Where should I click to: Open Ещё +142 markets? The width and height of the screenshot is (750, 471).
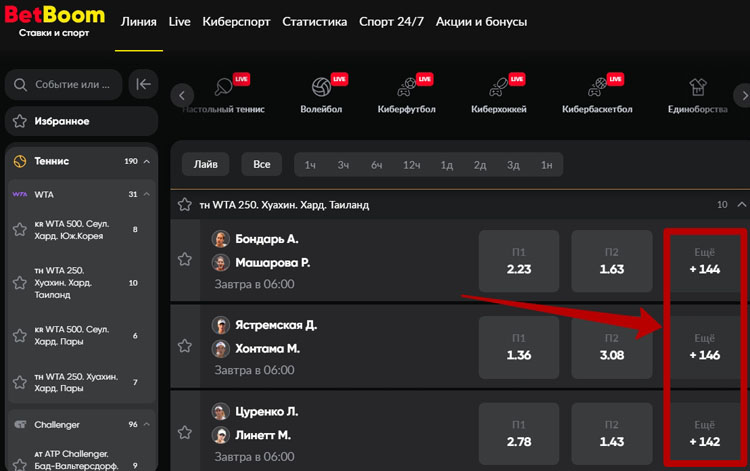pyautogui.click(x=705, y=434)
